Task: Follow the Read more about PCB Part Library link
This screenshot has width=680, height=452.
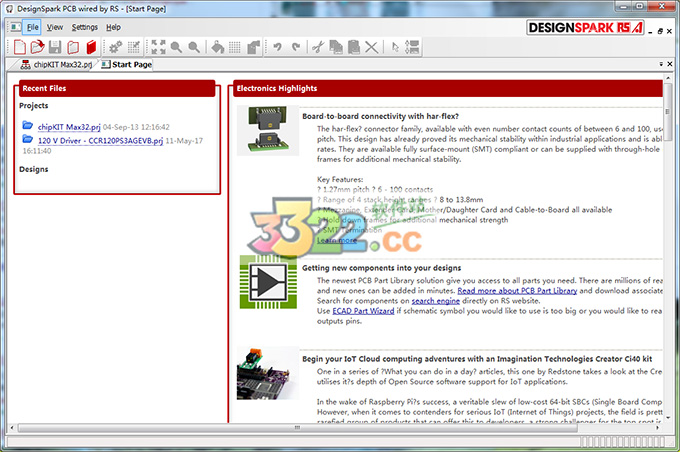Action: 517,291
